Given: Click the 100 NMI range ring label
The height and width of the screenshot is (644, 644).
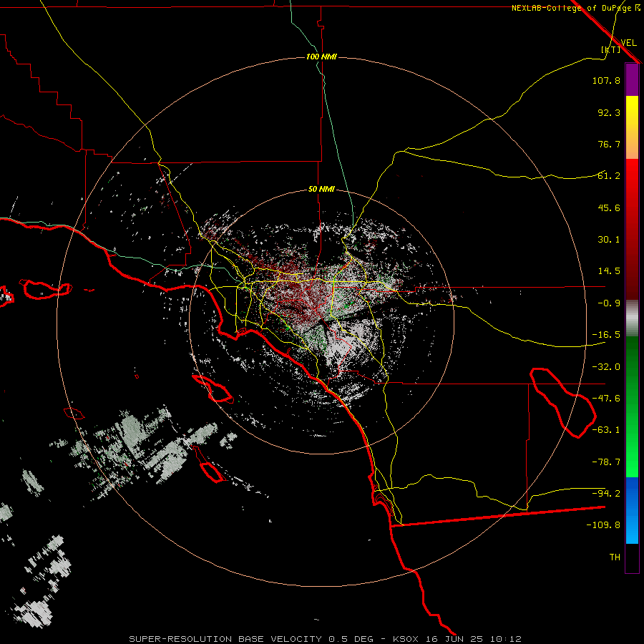Looking at the screenshot, I should 321,57.
